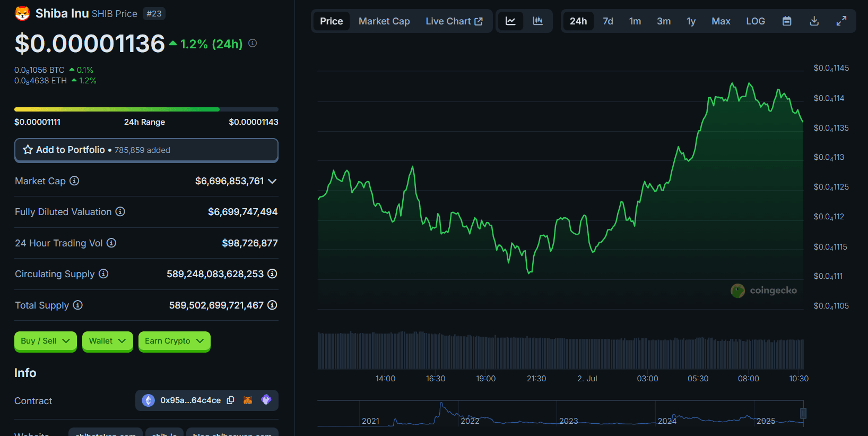Viewport: 868px width, 436px height.
Task: Click 24h range low $0.00001111
Action: click(x=37, y=122)
